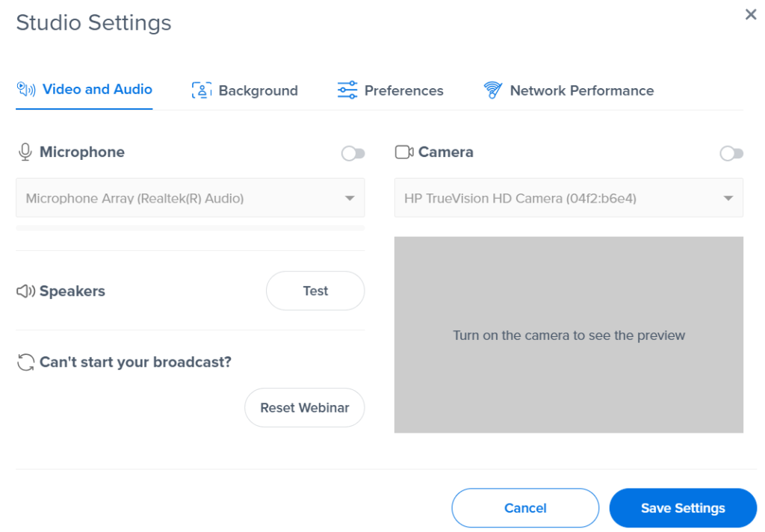
Task: Open the HP TrueVision HD Camera dropdown
Action: (569, 198)
